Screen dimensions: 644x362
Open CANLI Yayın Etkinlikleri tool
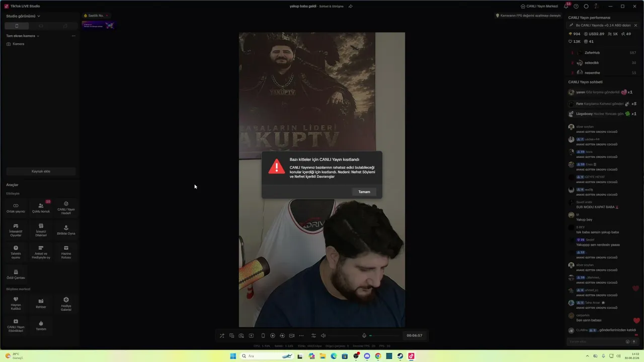(x=16, y=325)
